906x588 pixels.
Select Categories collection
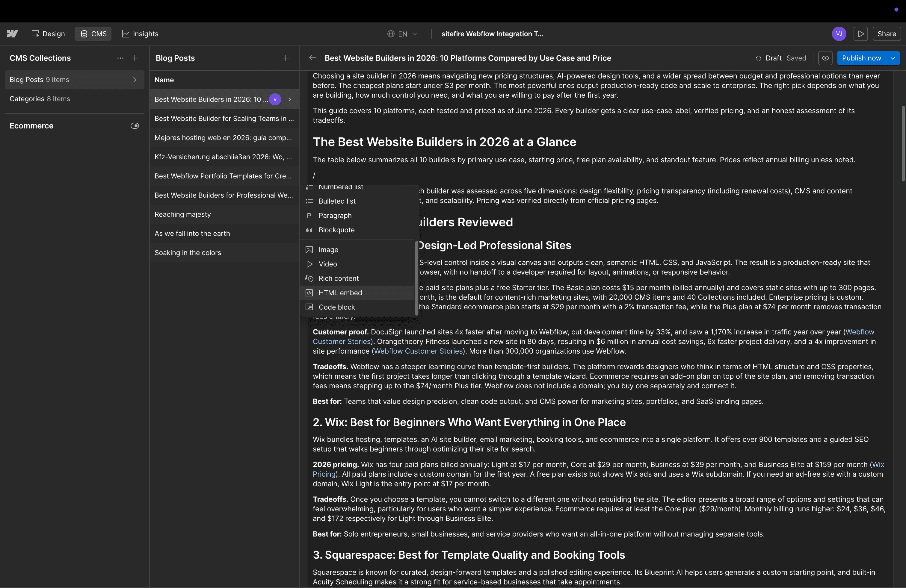pyautogui.click(x=75, y=99)
